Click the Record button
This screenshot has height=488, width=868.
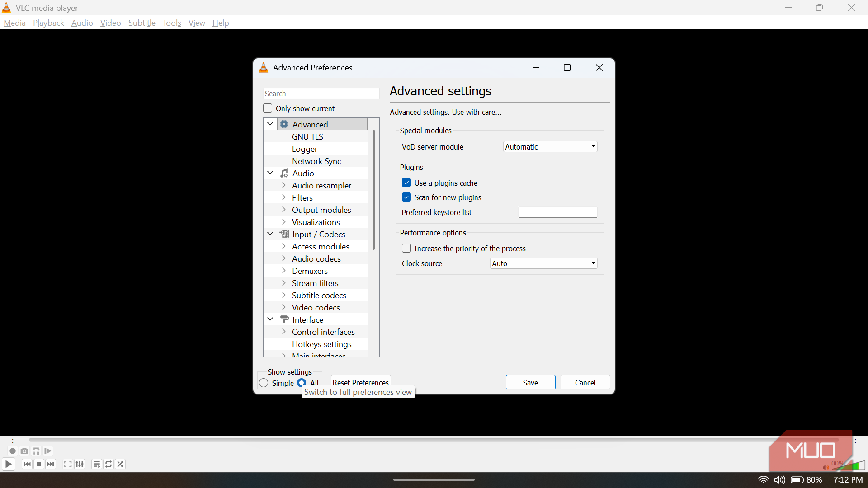click(13, 451)
